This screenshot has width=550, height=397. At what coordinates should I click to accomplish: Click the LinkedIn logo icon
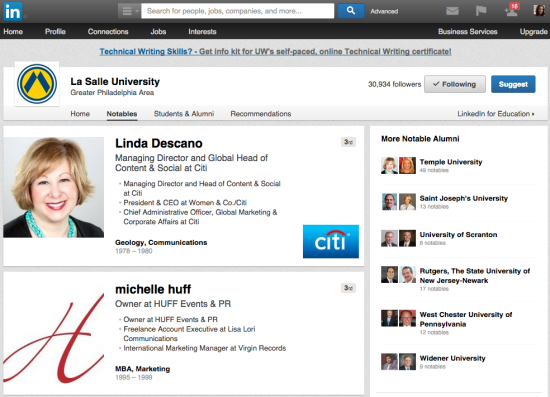[13, 12]
